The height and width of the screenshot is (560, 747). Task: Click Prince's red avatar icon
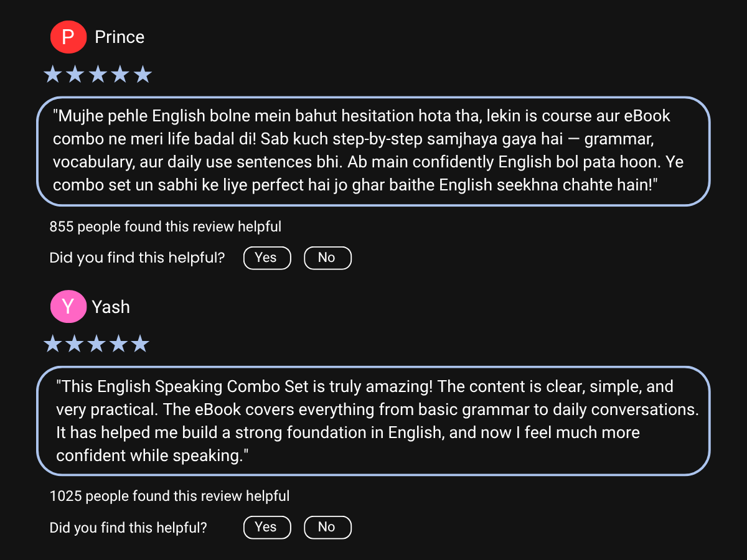coord(68,37)
